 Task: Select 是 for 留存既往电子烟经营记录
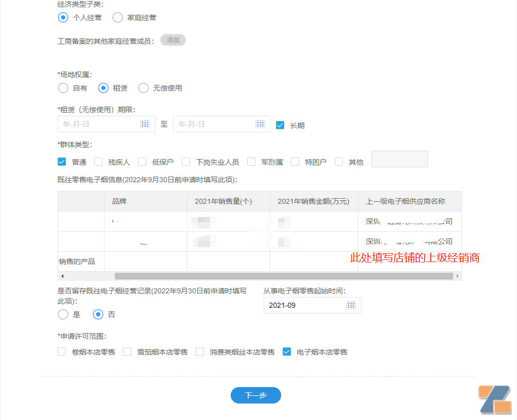pyautogui.click(x=62, y=314)
